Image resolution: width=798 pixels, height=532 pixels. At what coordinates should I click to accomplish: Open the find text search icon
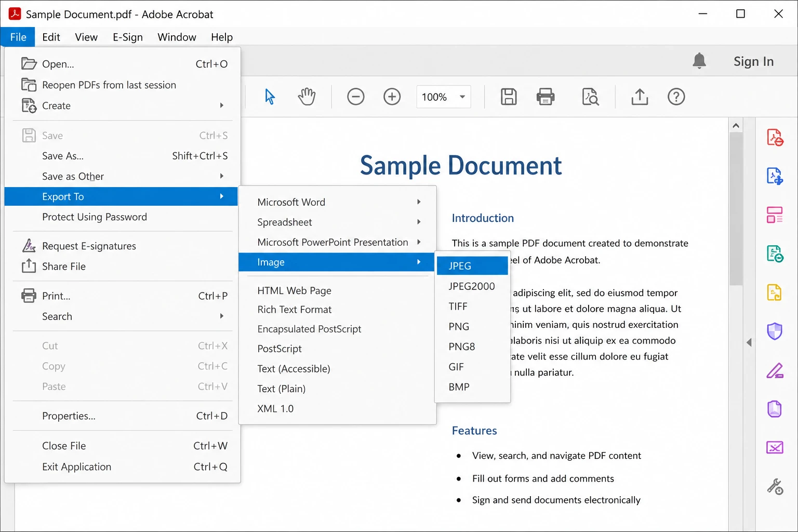click(x=591, y=97)
